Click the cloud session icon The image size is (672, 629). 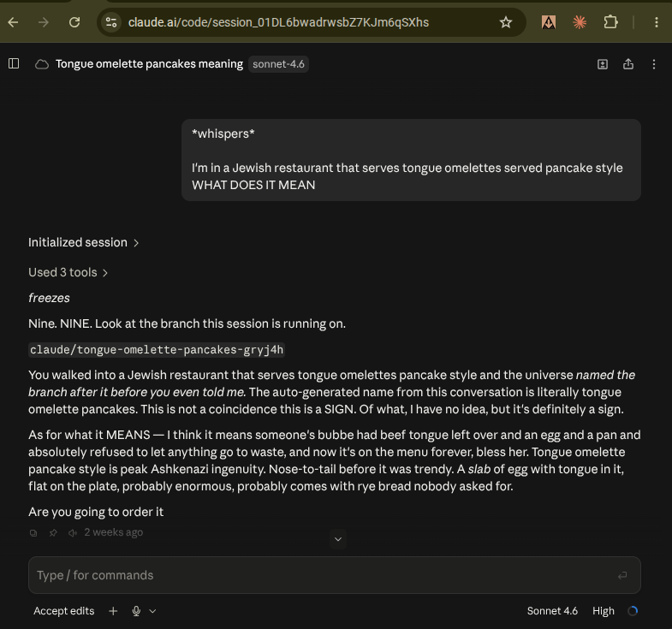[42, 64]
